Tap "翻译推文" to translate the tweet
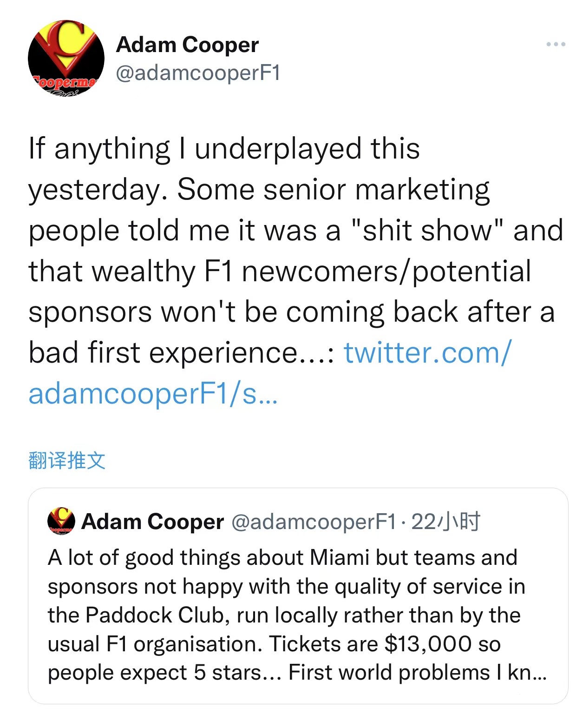The image size is (576, 728). pos(67,460)
